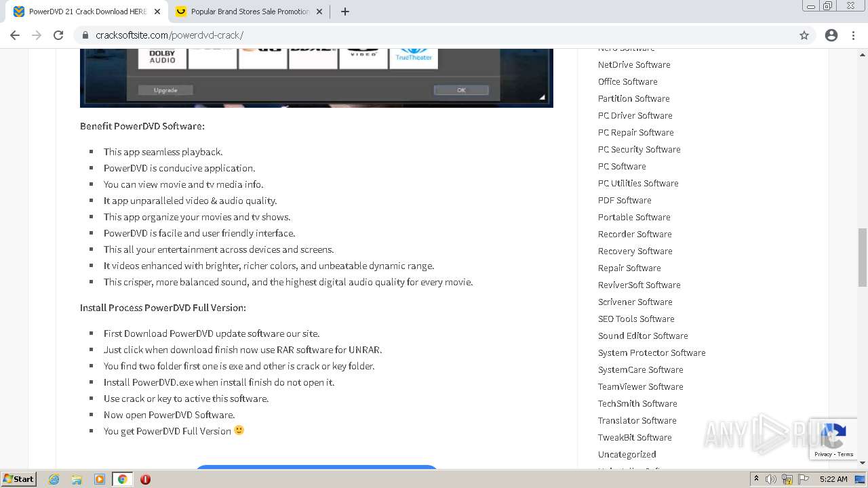Open Windows Explorer folder in taskbar
The width and height of the screenshot is (868, 488).
click(x=77, y=479)
